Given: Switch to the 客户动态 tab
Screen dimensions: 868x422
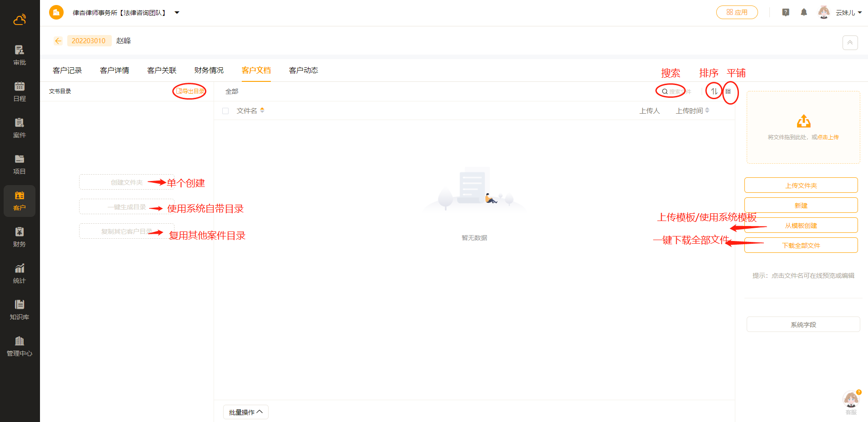Looking at the screenshot, I should (303, 70).
